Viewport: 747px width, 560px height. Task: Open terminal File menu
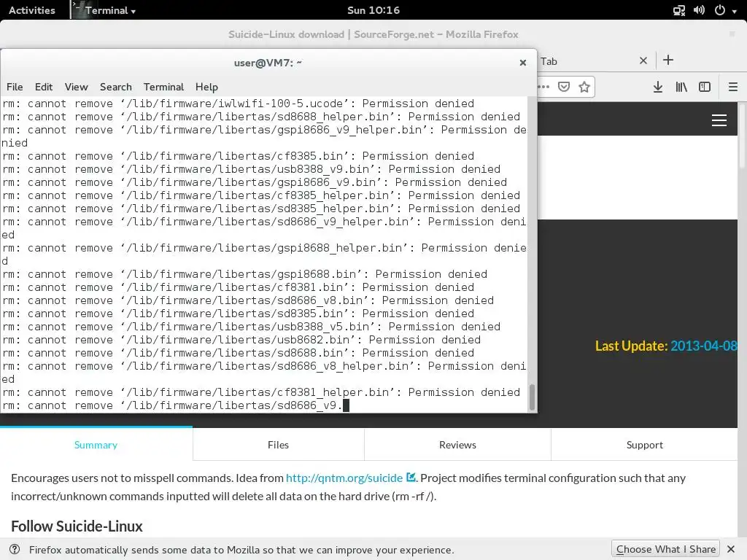(x=15, y=87)
